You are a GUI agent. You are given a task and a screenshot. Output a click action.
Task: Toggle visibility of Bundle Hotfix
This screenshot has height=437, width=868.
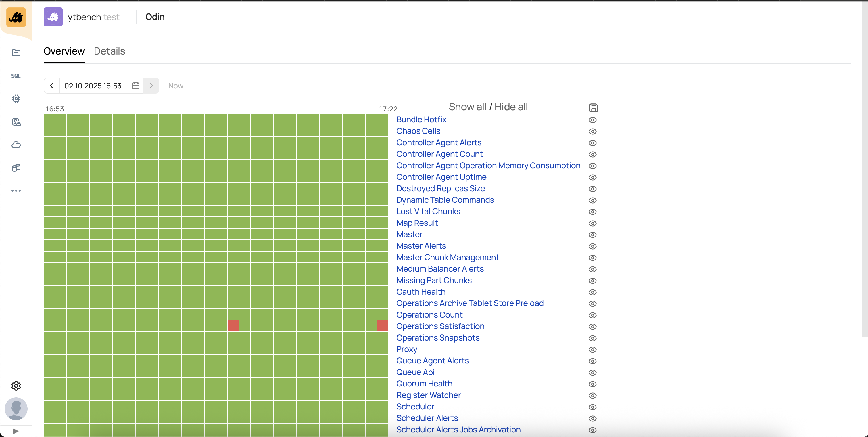[x=592, y=120]
